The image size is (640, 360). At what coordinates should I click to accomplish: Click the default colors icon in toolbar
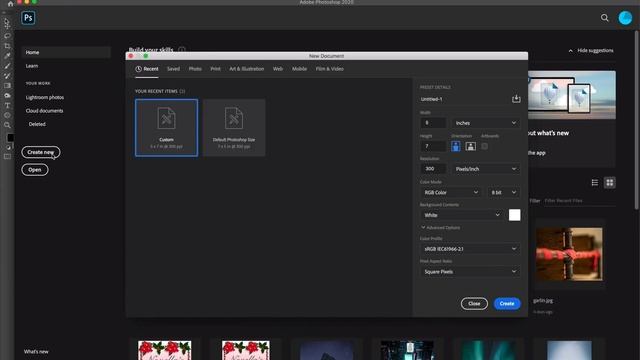tap(8, 147)
